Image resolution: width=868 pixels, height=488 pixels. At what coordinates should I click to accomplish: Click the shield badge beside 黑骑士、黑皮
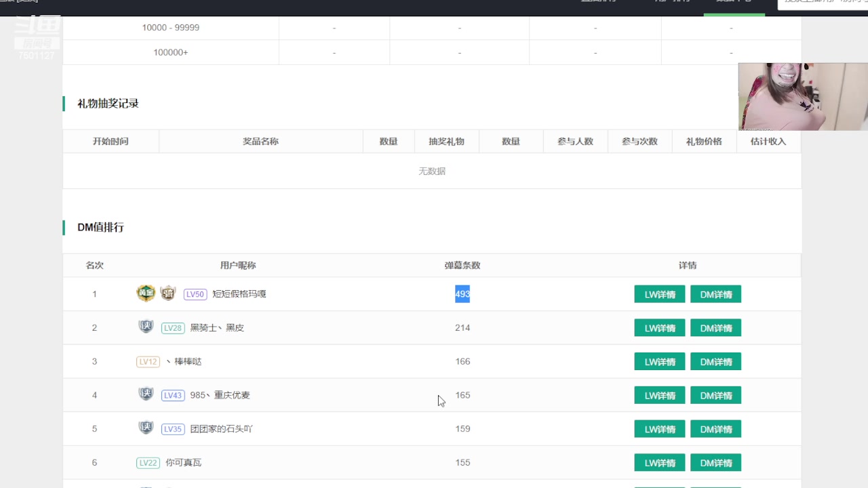[x=146, y=327]
